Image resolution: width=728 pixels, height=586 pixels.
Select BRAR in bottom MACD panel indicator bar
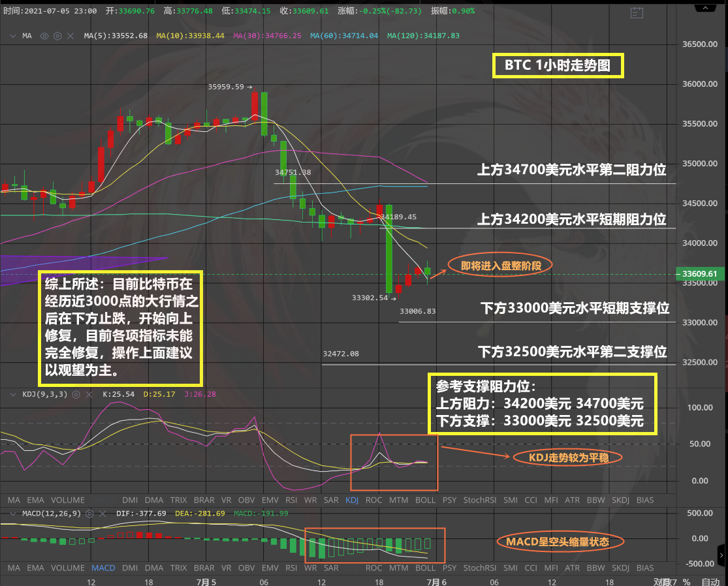tap(204, 568)
